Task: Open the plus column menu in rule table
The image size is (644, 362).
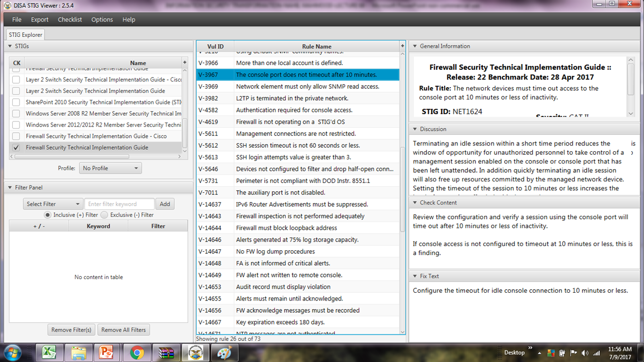Action: 402,46
